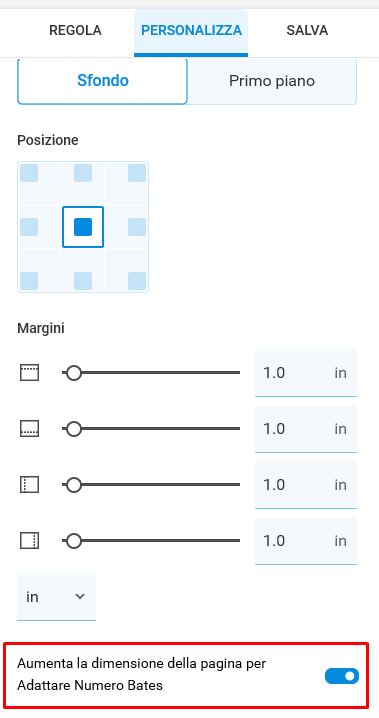Choose the Primo piano option
This screenshot has height=718, width=379.
(x=272, y=81)
